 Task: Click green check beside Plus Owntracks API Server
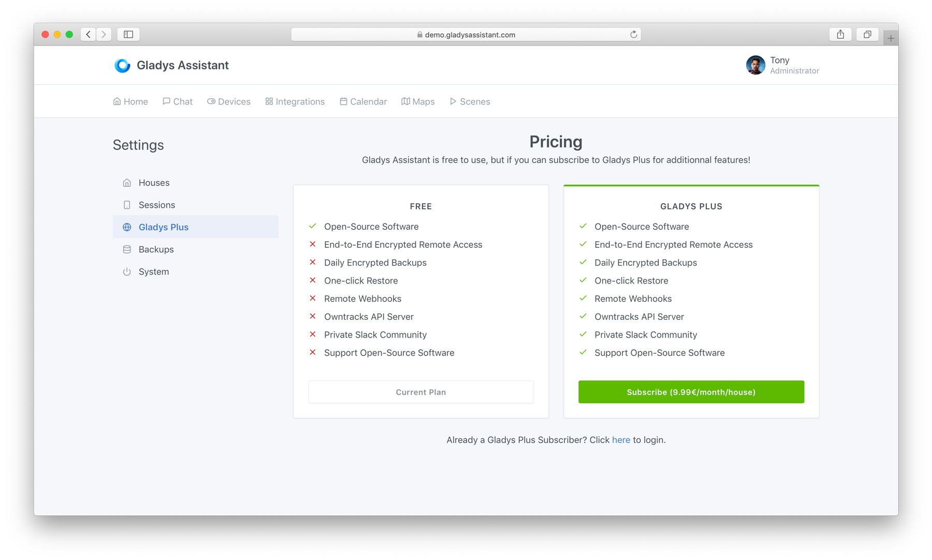(583, 316)
